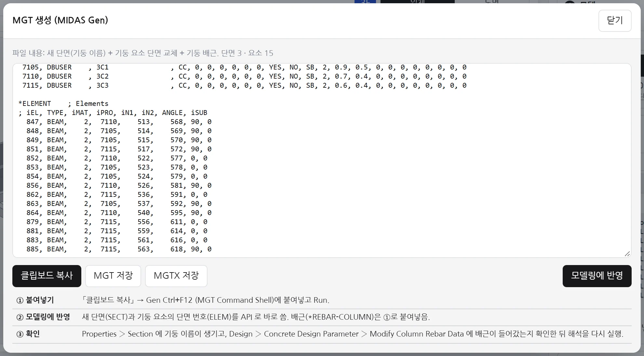Click the ① 붙여넣기 step label
The height and width of the screenshot is (356, 644).
pos(35,300)
